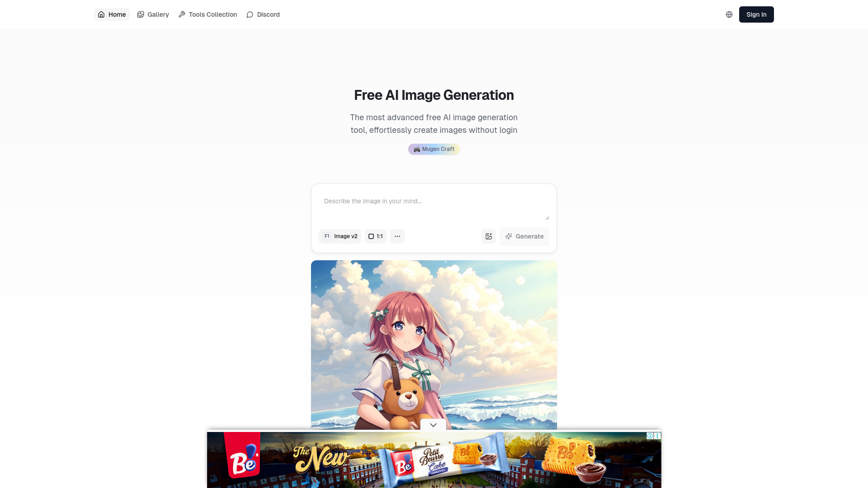This screenshot has height=488, width=868.
Task: Open the 1:1 aspect ratio selector
Action: 376,236
